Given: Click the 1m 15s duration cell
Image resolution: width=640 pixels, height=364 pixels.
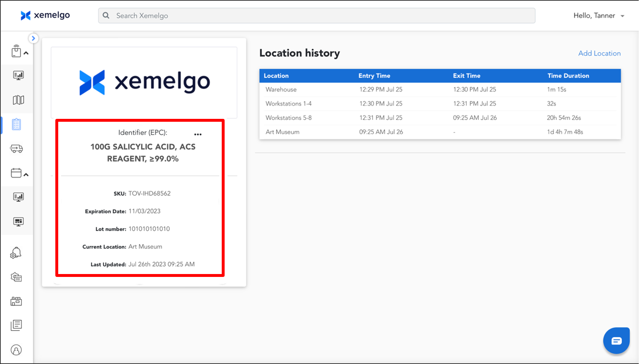Looking at the screenshot, I should click(557, 90).
